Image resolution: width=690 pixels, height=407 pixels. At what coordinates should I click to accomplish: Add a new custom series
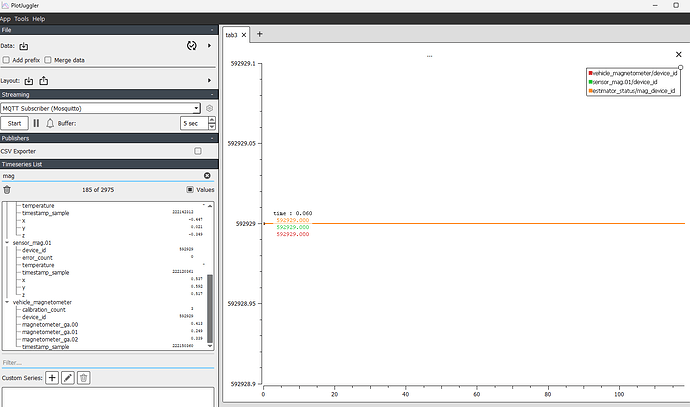pyautogui.click(x=52, y=377)
